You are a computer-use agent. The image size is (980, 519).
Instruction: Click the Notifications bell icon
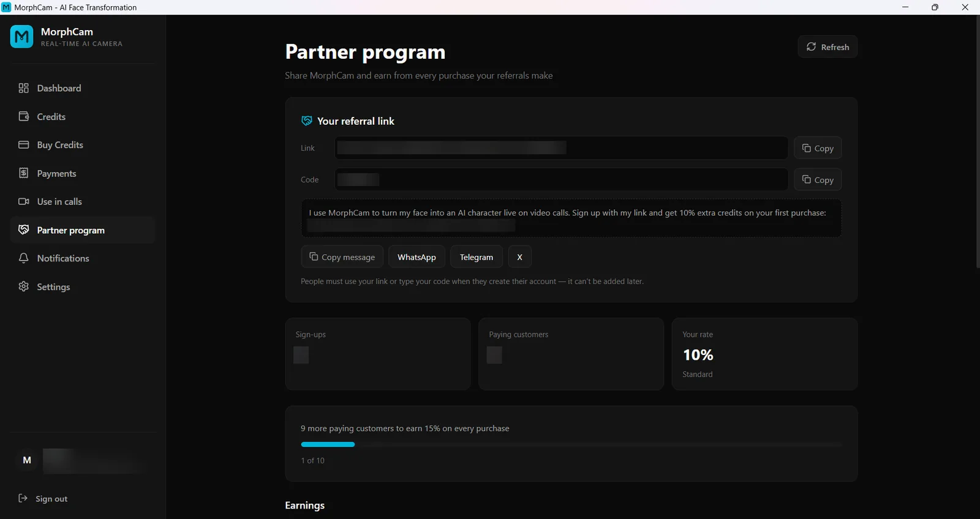tap(24, 258)
